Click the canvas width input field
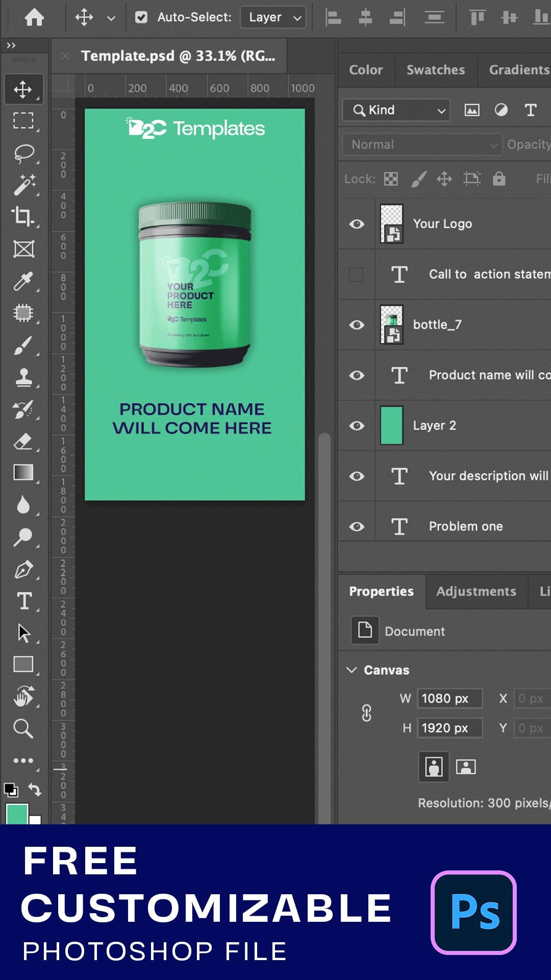The width and height of the screenshot is (551, 980). [449, 698]
